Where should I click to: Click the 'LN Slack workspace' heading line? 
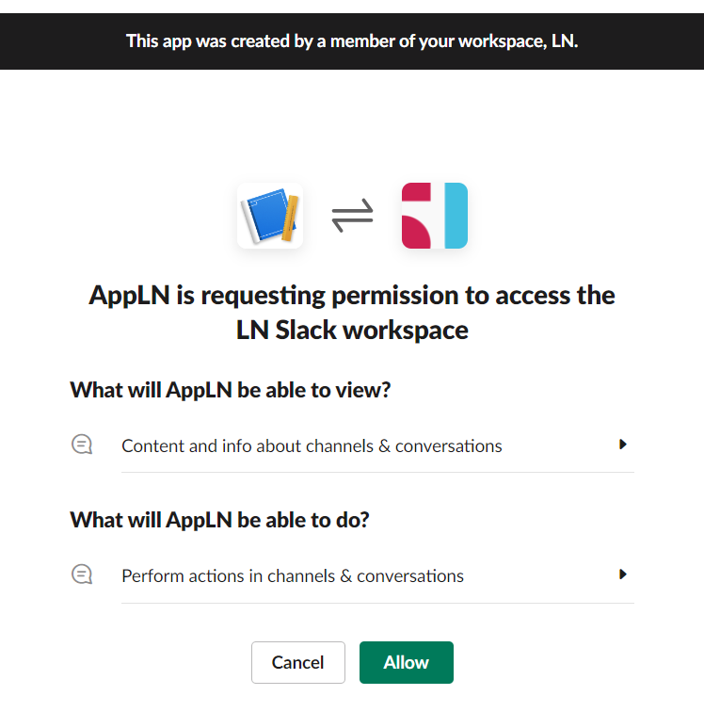[352, 330]
